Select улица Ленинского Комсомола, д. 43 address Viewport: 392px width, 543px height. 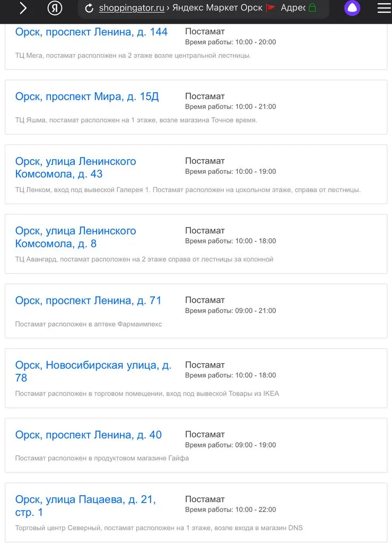tap(75, 168)
